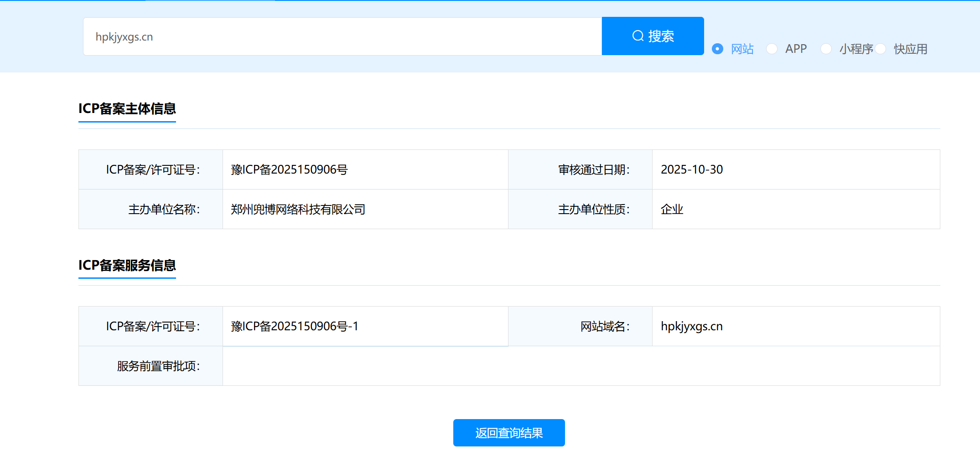The width and height of the screenshot is (980, 456).
Task: Select the 快应用 radio button
Action: pos(880,49)
